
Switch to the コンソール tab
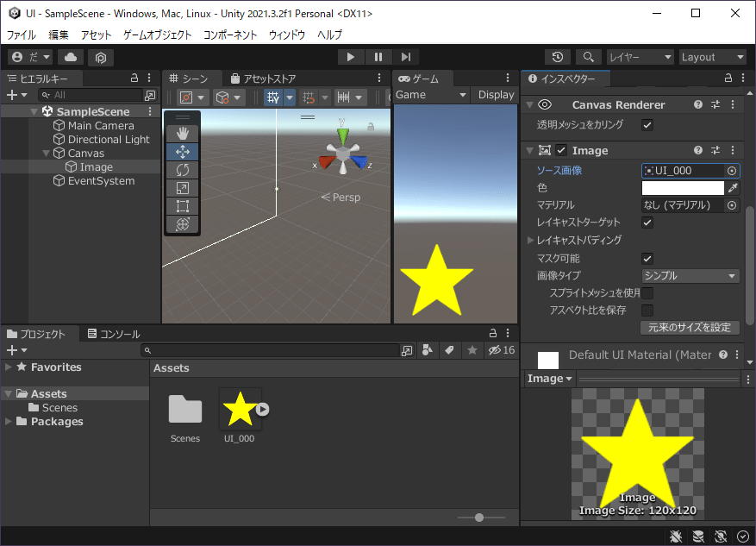pos(114,334)
